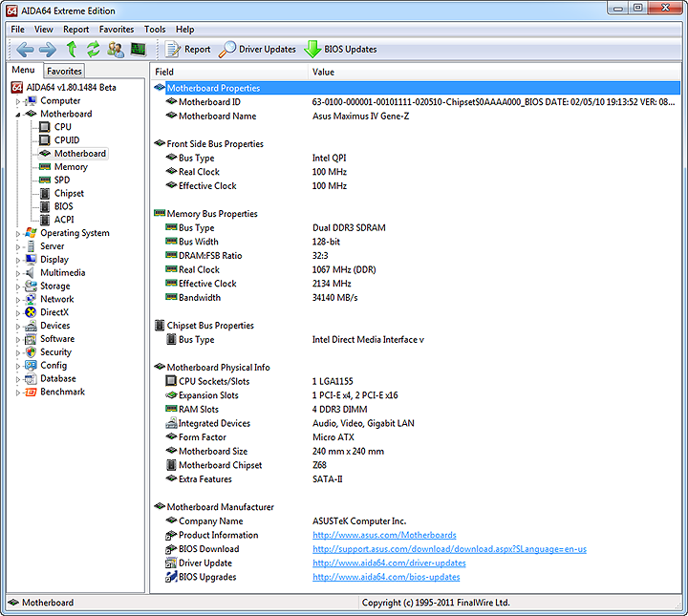Open the users icon in toolbar
The image size is (688, 616).
coord(116,49)
